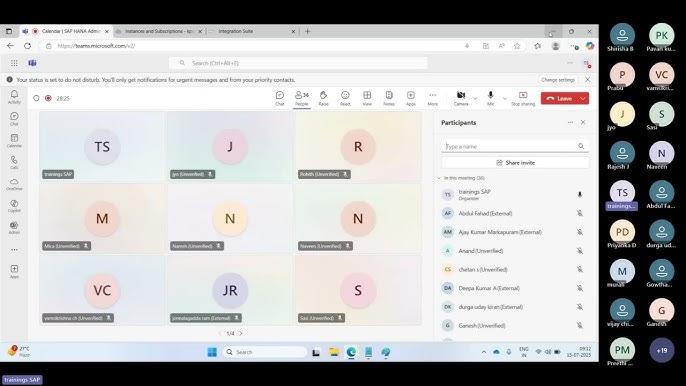Add page to browser favorites star
The width and height of the screenshot is (686, 386).
tap(517, 46)
